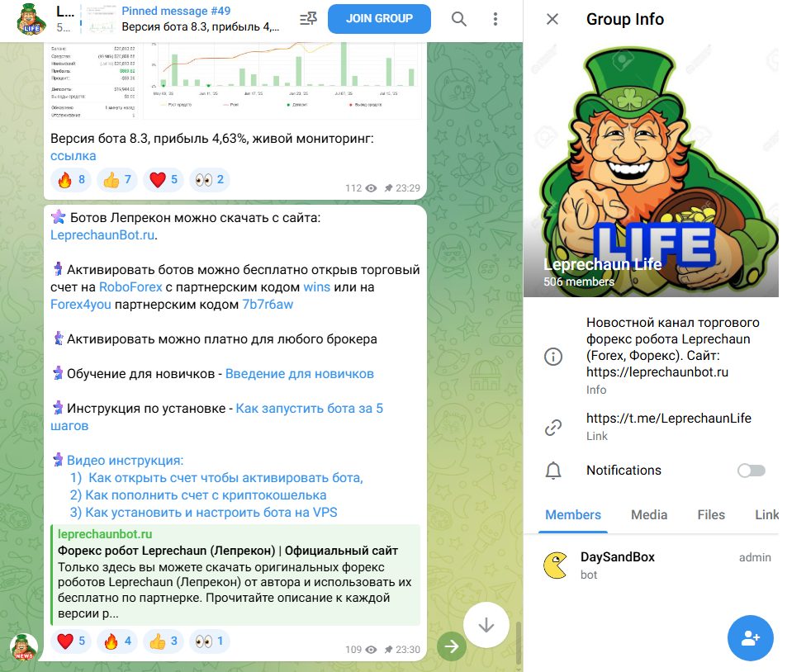This screenshot has width=787, height=672.
Task: Open the pinned messages list icon
Action: tap(308, 19)
